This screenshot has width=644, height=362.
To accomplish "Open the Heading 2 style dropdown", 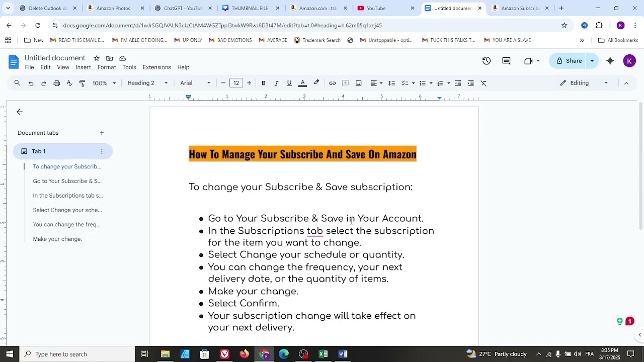I will [x=147, y=83].
